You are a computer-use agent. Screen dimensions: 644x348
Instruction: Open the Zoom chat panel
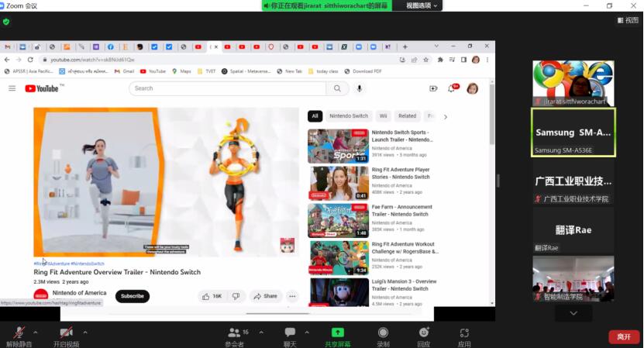coord(290,336)
